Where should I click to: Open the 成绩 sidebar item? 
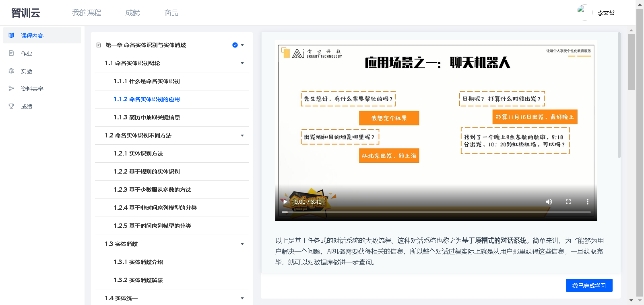pyautogui.click(x=42, y=106)
